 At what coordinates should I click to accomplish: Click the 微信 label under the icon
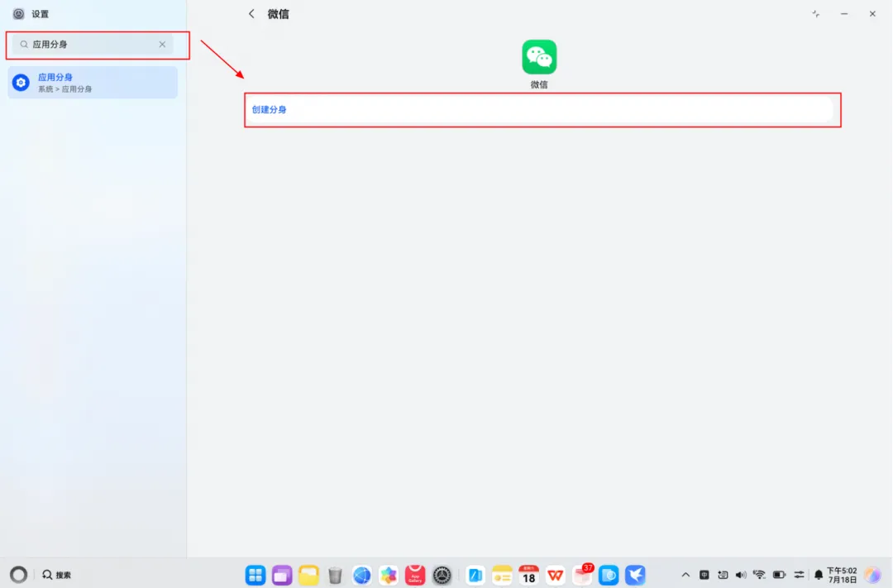539,84
